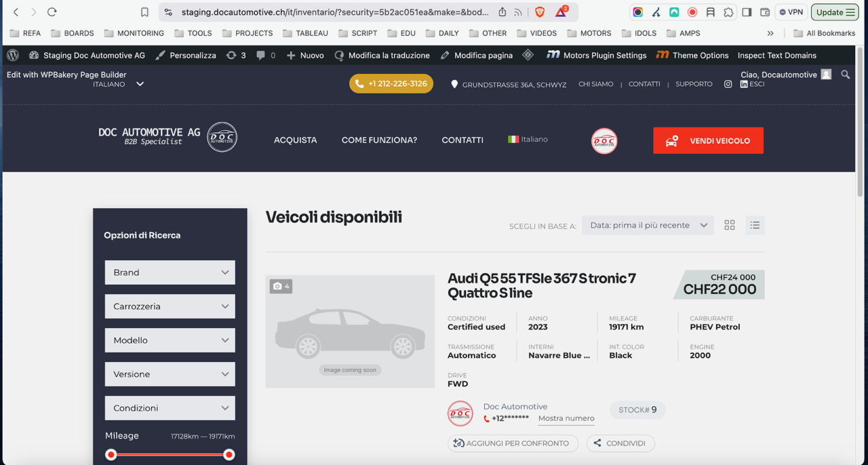Open the share icon in address bar
Viewport: 868px width, 465px height.
coord(502,12)
